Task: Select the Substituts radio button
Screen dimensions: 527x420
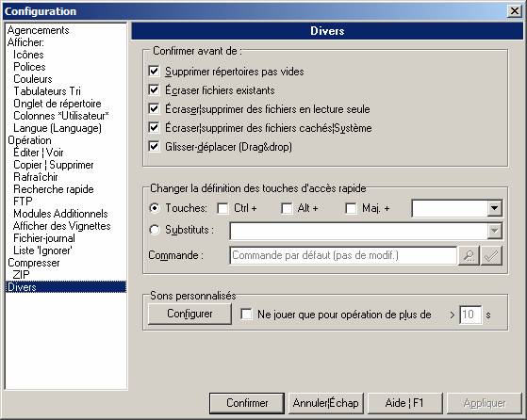Action: click(155, 230)
